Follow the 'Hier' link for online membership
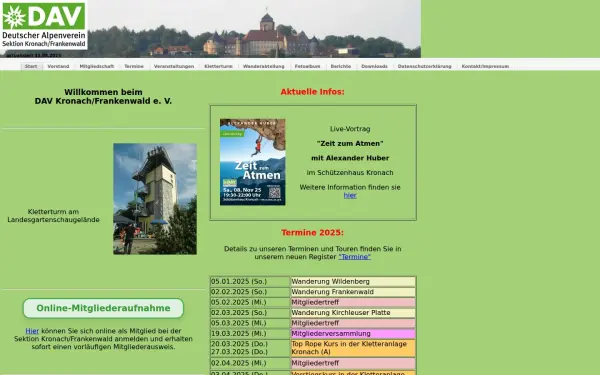This screenshot has width=600, height=375. click(x=32, y=331)
